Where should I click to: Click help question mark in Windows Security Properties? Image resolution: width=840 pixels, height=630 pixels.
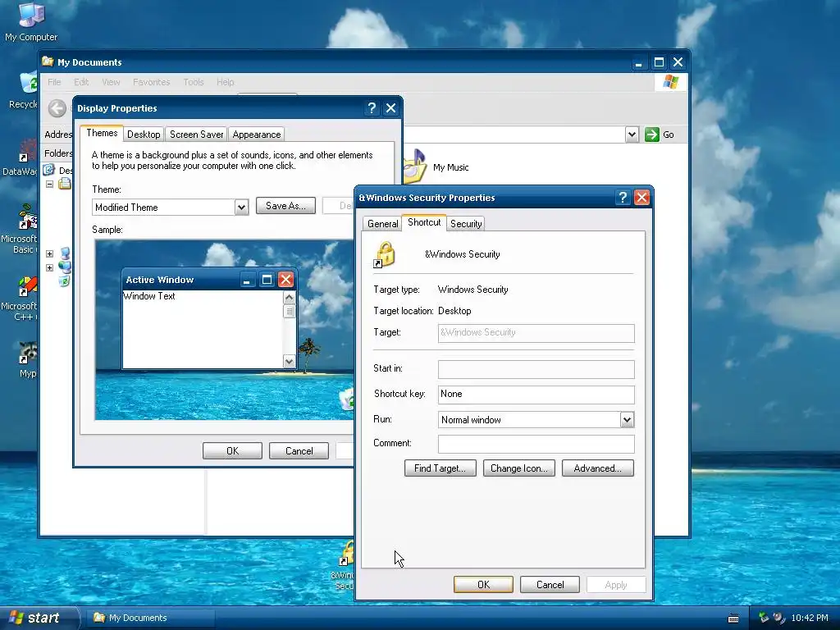pos(623,198)
